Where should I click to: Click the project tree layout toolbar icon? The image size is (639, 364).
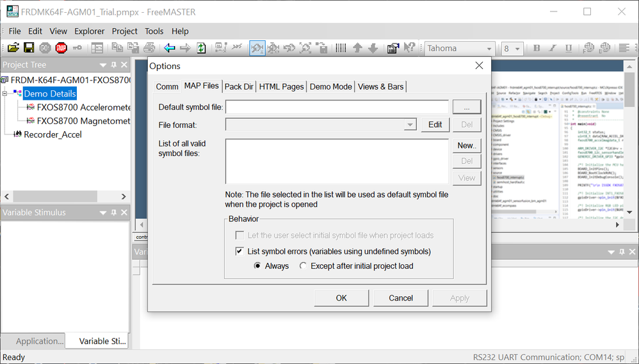pos(97,48)
